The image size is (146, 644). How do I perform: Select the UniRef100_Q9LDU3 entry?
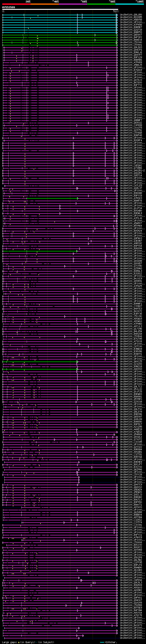tap(131, 48)
